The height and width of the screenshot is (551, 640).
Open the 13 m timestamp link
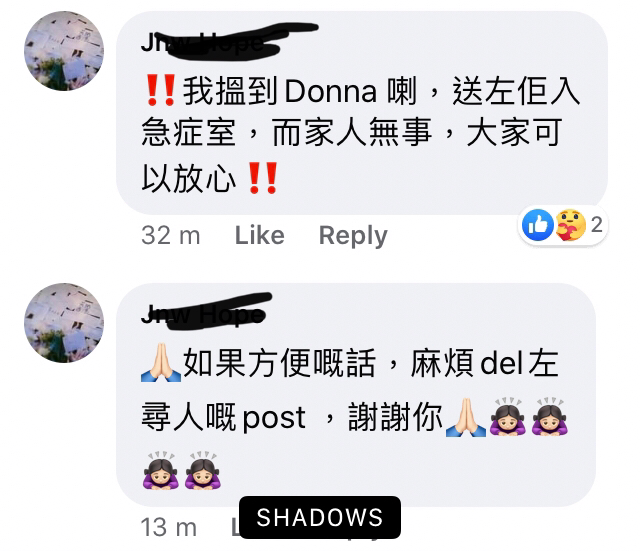(169, 527)
